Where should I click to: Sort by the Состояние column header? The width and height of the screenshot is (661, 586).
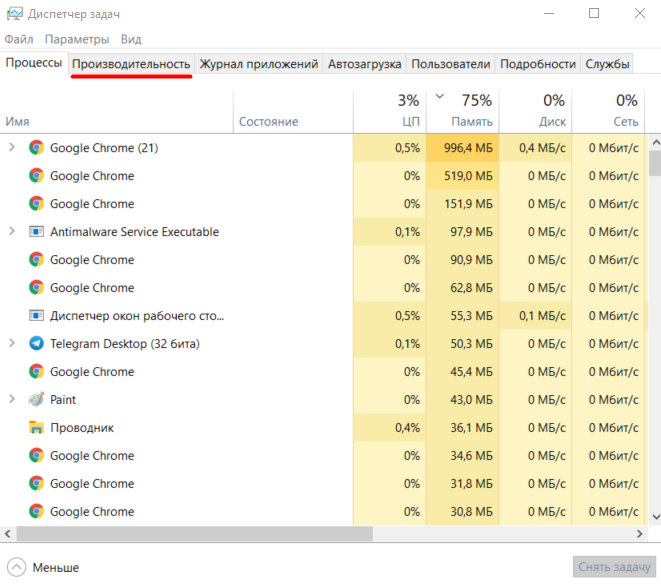tap(293, 112)
